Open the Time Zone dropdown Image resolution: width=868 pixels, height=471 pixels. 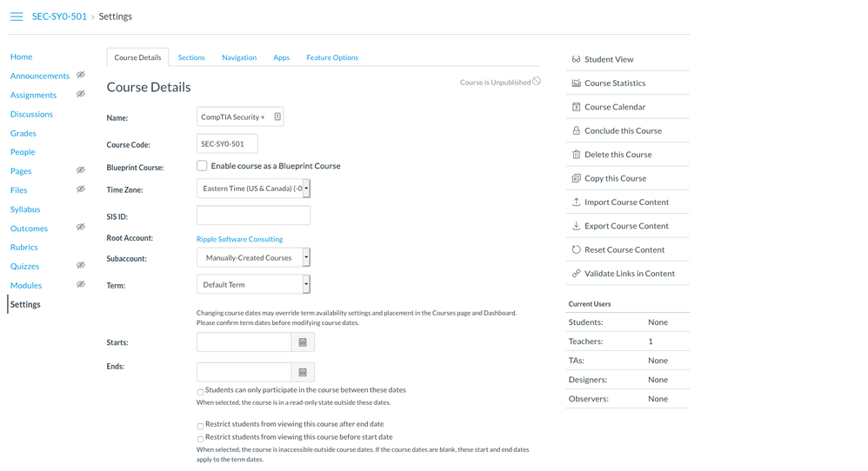click(x=253, y=189)
